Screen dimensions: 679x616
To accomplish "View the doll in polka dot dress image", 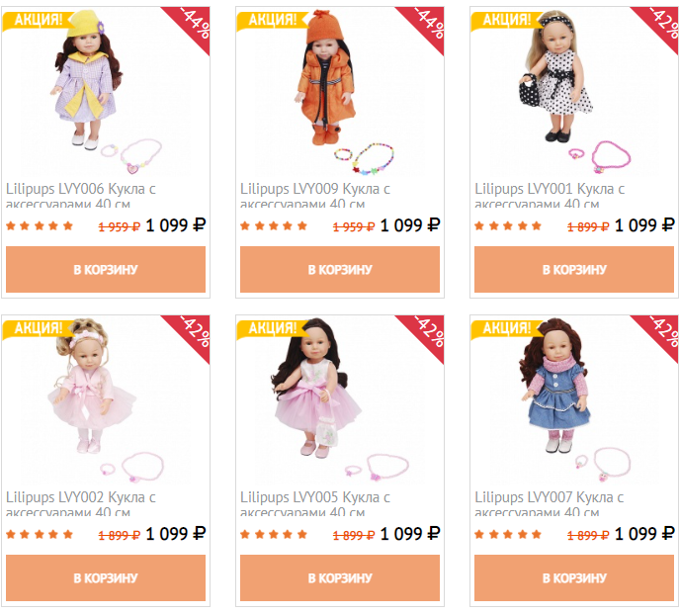I will [574, 92].
